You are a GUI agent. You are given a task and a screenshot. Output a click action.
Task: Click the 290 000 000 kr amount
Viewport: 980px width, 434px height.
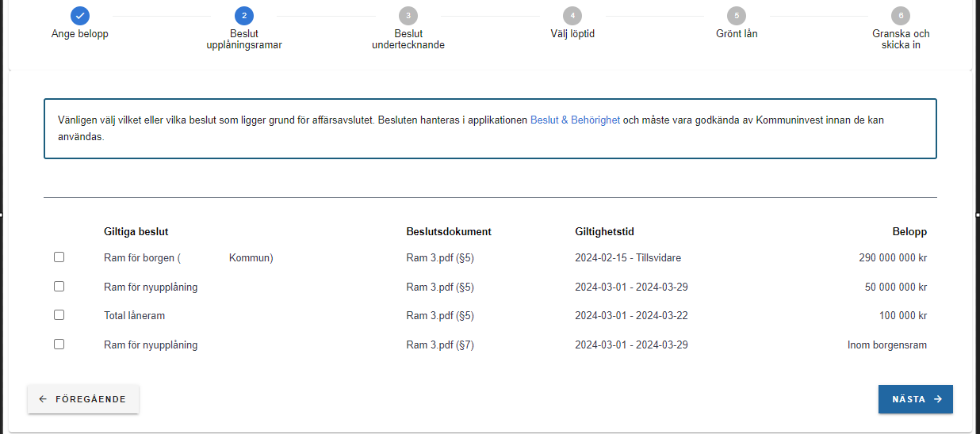892,258
